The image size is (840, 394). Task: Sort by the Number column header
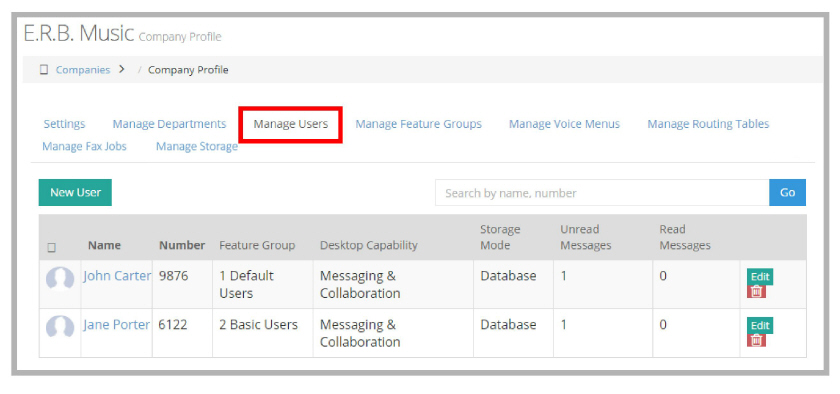coord(182,245)
